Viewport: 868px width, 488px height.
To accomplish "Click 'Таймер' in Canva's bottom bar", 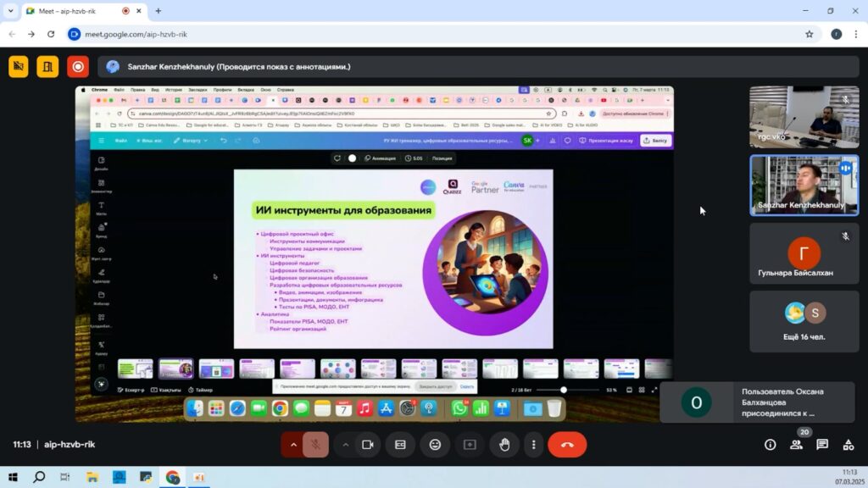I will coord(200,390).
